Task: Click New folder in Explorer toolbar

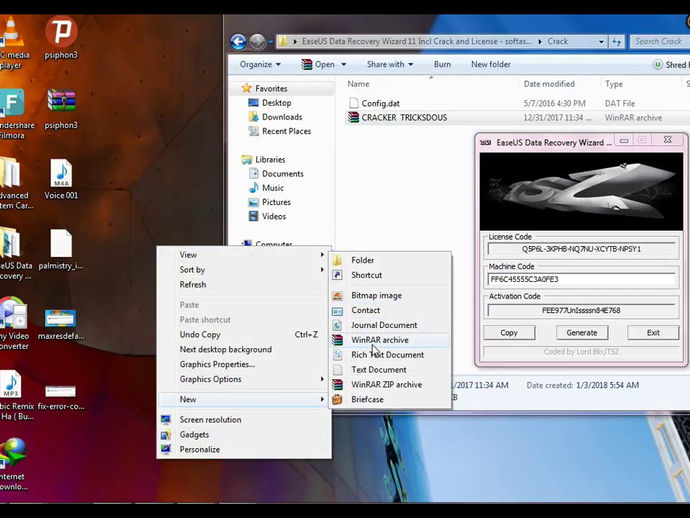Action: point(491,64)
